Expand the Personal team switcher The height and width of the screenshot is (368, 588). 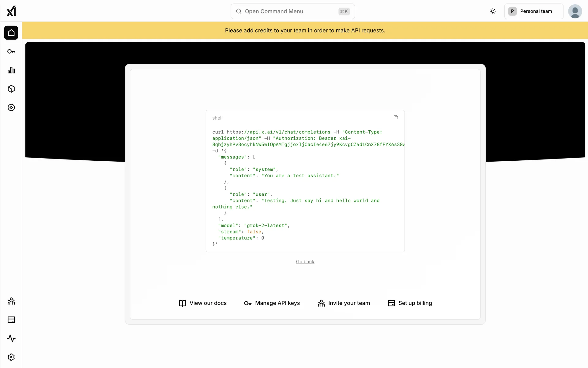click(x=533, y=11)
